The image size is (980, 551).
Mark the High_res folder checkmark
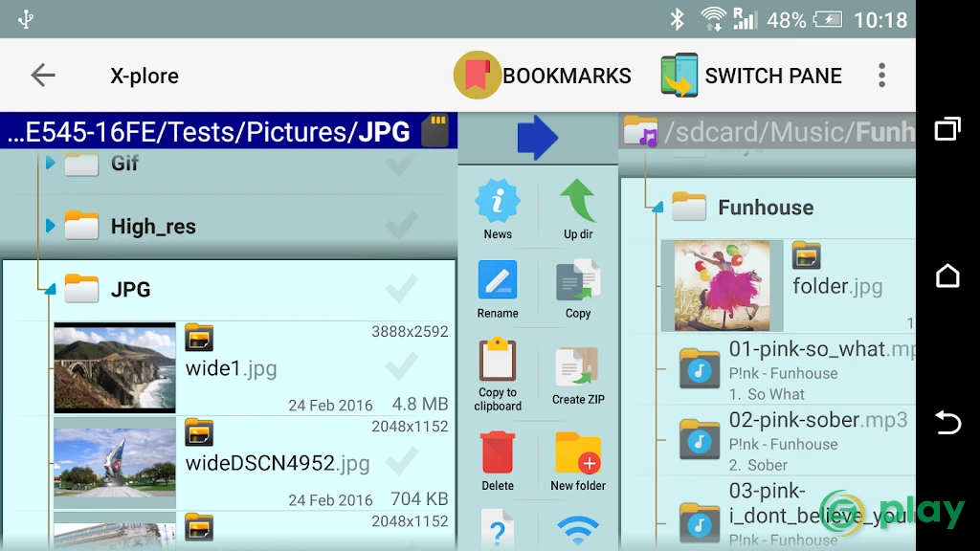coord(401,226)
